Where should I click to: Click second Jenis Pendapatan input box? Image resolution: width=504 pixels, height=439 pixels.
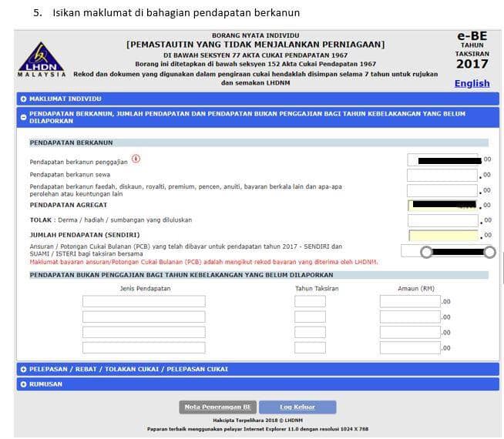(143, 317)
